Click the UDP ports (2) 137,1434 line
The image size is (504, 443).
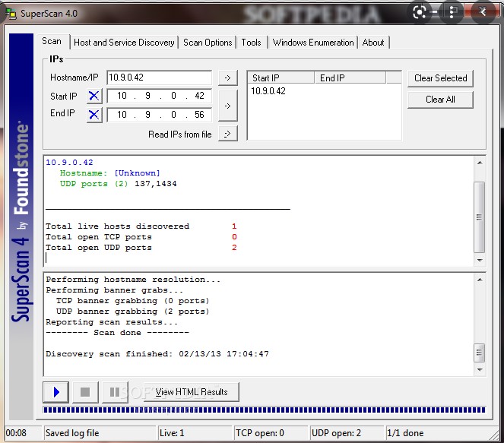click(118, 184)
